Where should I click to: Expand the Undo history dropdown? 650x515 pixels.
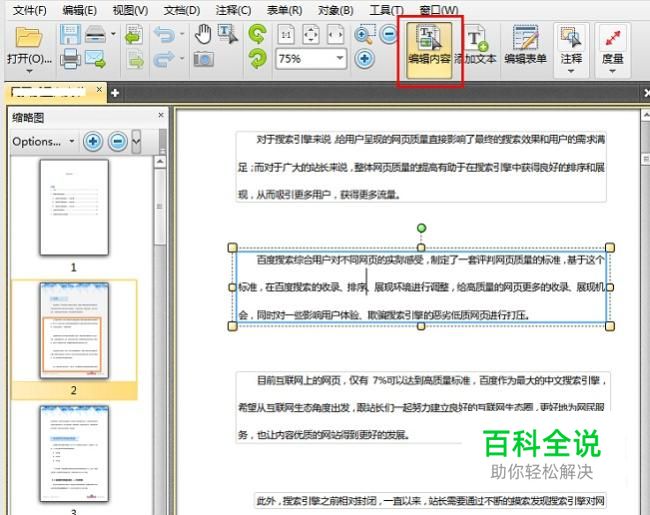(x=182, y=34)
